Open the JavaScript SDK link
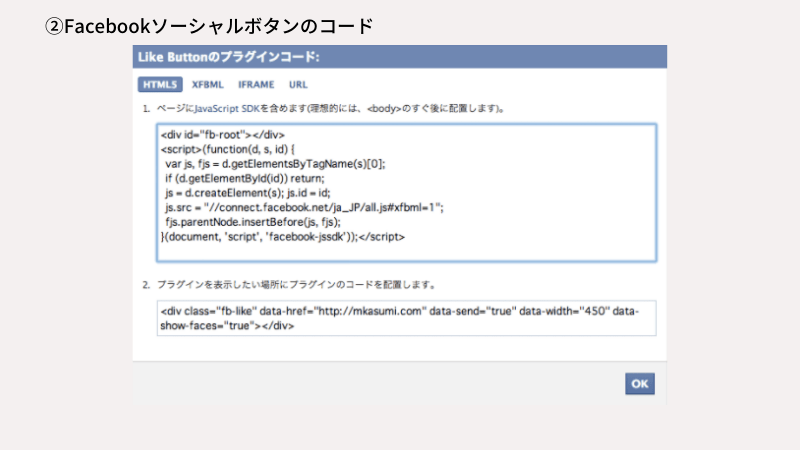The height and width of the screenshot is (450, 800). [x=227, y=109]
